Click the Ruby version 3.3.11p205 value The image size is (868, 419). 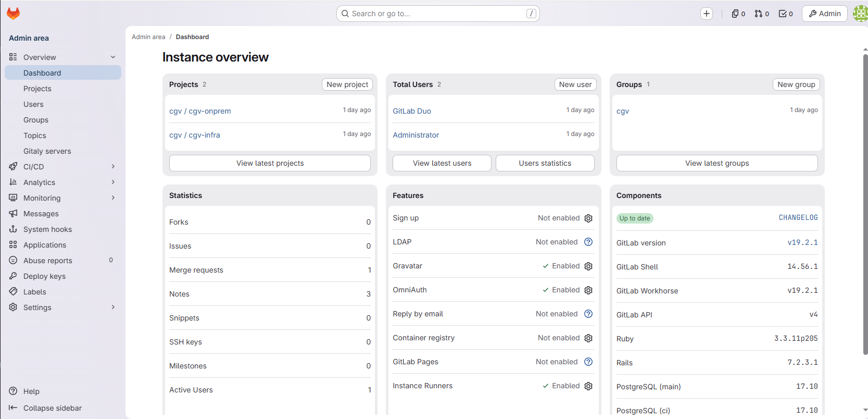[796, 338]
